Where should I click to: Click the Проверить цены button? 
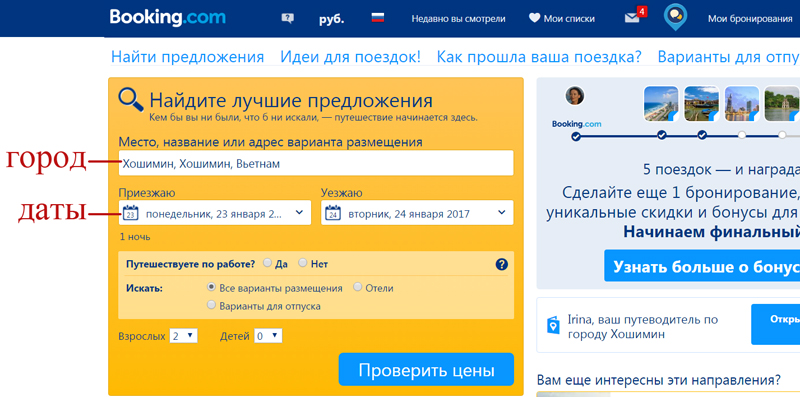[x=426, y=369]
